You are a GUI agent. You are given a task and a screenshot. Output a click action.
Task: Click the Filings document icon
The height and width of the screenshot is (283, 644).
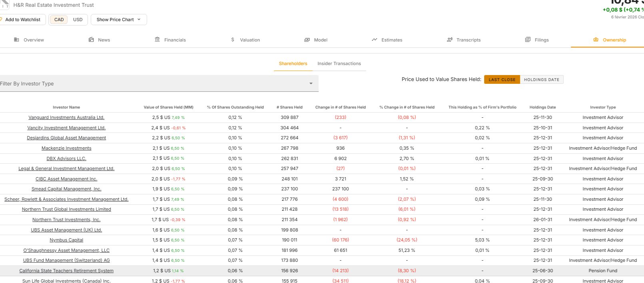[x=528, y=40]
